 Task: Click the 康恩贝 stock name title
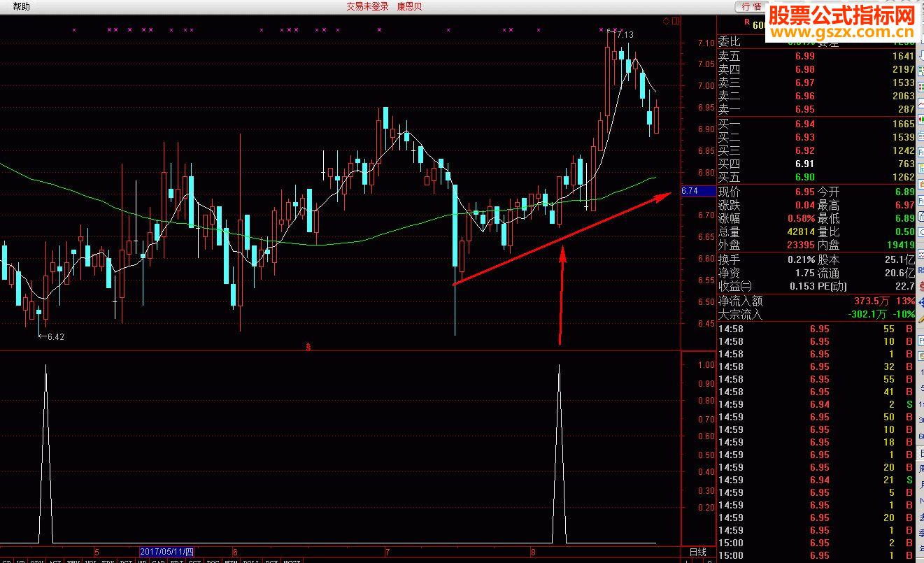410,6
